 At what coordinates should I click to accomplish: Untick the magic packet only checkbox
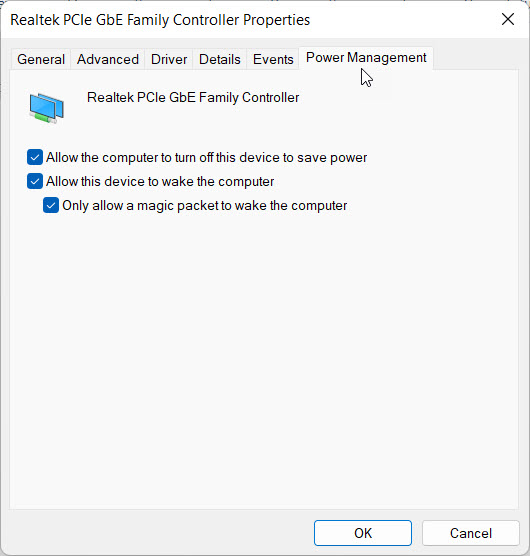tap(51, 205)
